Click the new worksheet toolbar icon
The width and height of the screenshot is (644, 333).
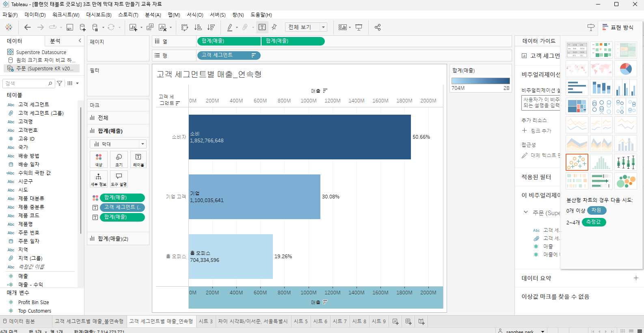point(133,27)
